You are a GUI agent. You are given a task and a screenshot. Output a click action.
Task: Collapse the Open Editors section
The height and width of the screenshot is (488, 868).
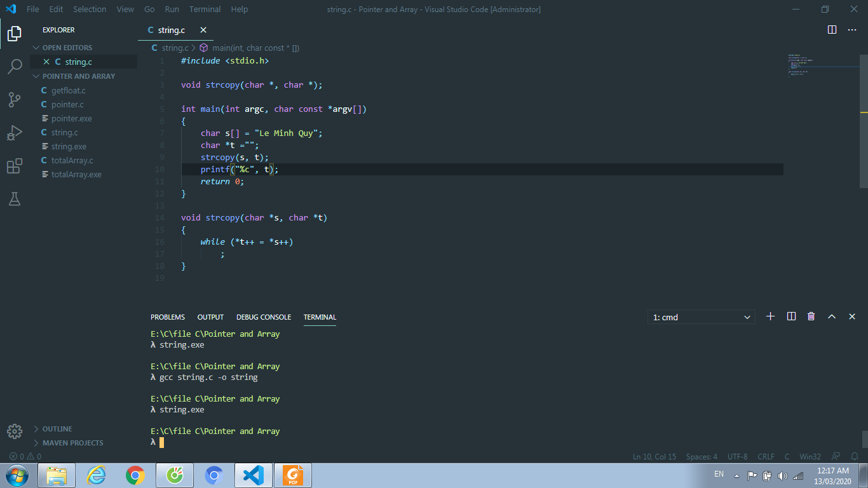click(x=67, y=48)
